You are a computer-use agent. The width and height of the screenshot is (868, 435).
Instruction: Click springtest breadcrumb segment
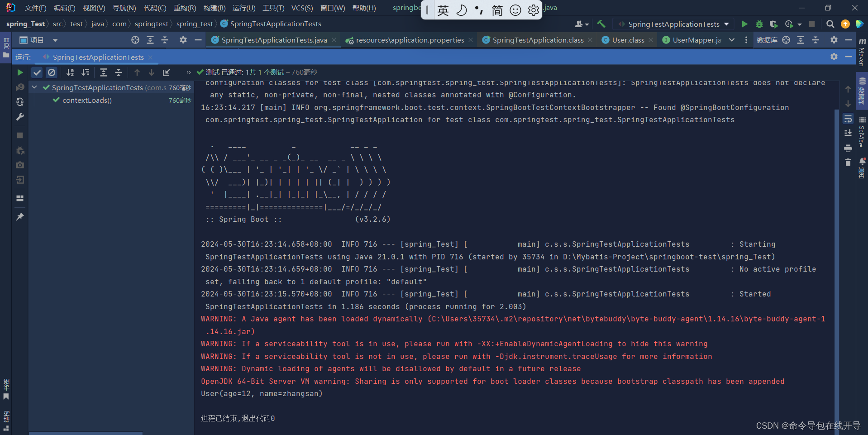(x=151, y=24)
